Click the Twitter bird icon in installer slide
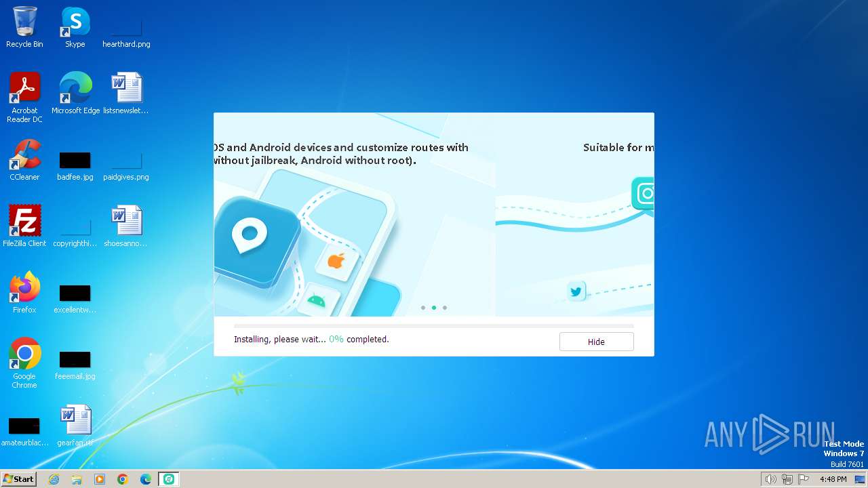This screenshot has height=488, width=868. [576, 292]
